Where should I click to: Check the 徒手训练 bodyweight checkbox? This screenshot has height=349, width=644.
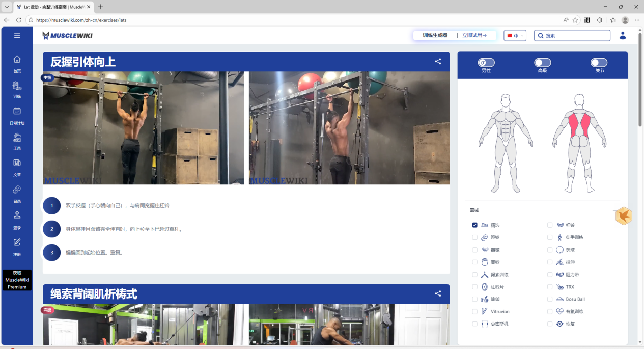[550, 237]
